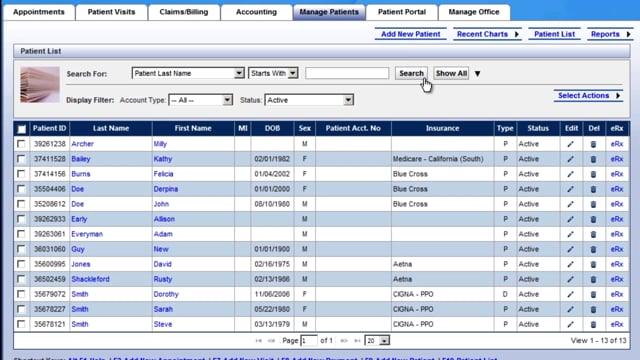
Task: Open Manage Office tab
Action: [x=474, y=12]
